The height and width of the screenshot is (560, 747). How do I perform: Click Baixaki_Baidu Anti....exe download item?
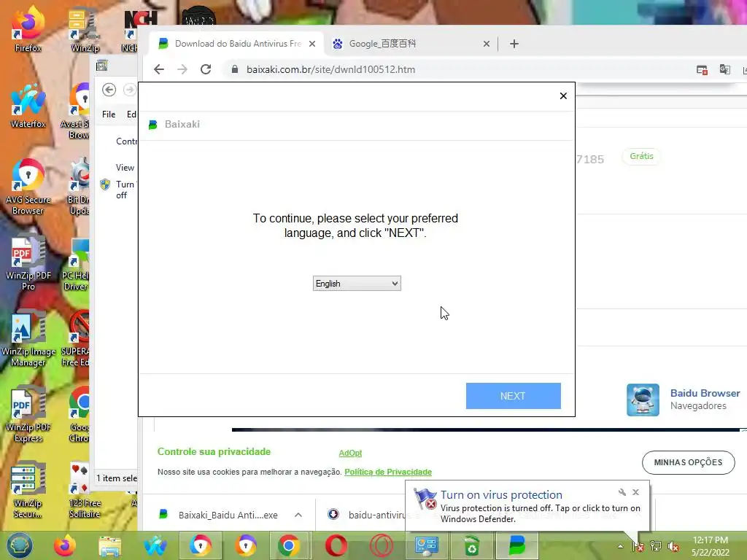click(x=228, y=515)
